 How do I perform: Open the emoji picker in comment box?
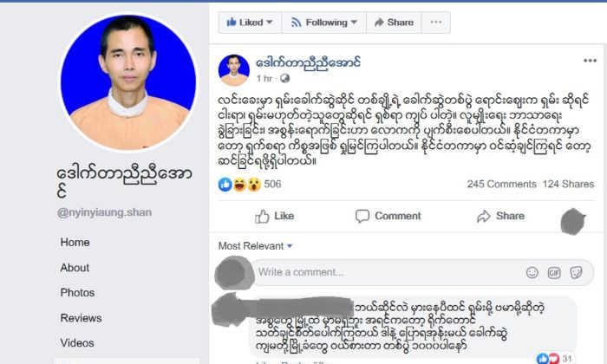tap(532, 273)
